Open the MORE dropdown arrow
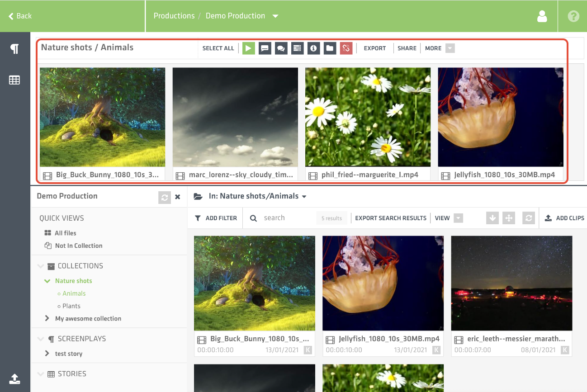The image size is (587, 392). 450,48
